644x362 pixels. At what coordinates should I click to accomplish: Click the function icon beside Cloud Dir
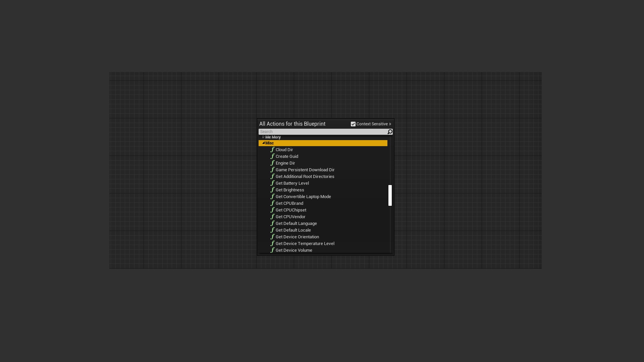(x=273, y=149)
